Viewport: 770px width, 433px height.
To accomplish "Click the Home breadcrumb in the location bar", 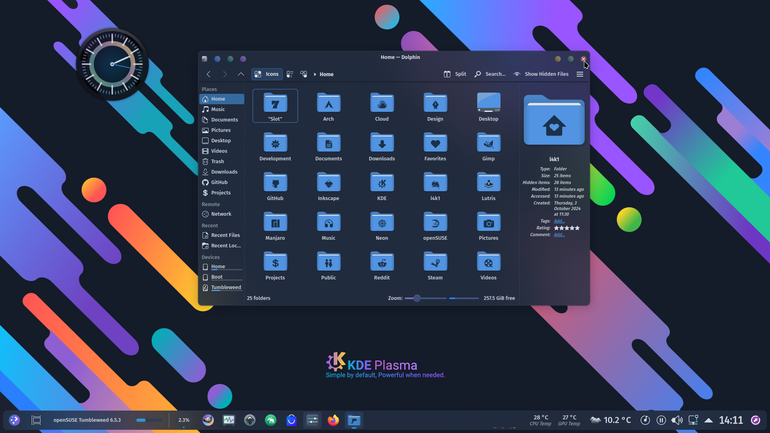I will click(327, 74).
